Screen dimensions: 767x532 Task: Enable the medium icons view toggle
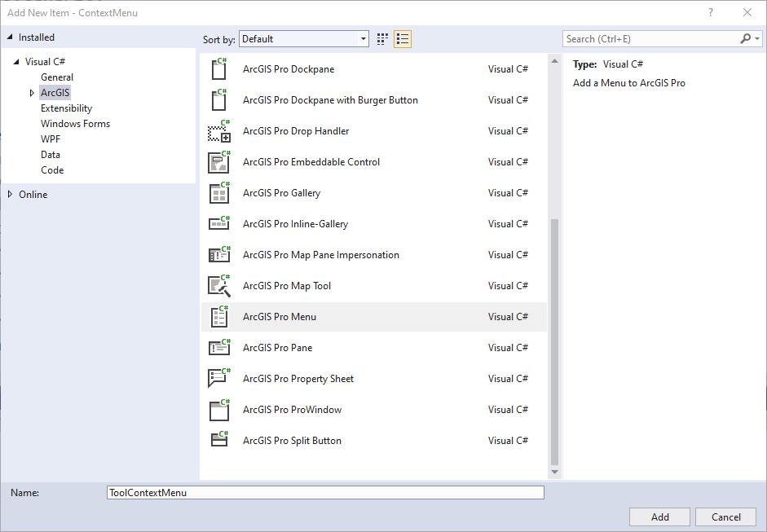click(x=381, y=38)
